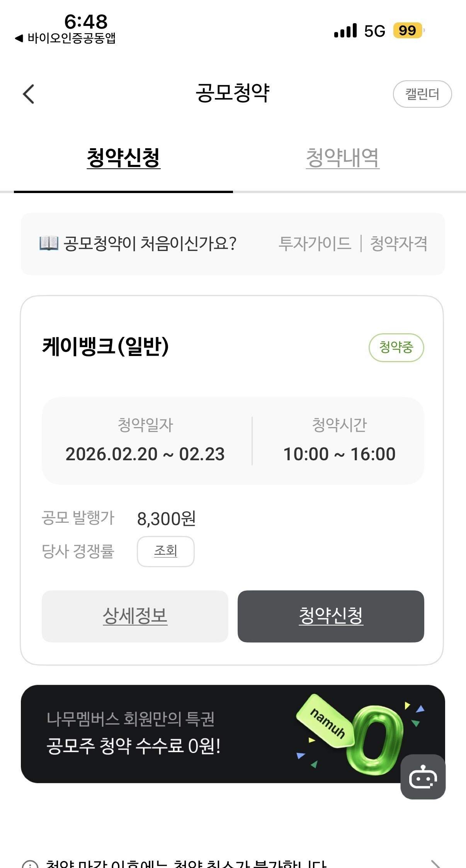Switch to the 청약신청 tab
This screenshot has height=868, width=466.
coord(123,158)
